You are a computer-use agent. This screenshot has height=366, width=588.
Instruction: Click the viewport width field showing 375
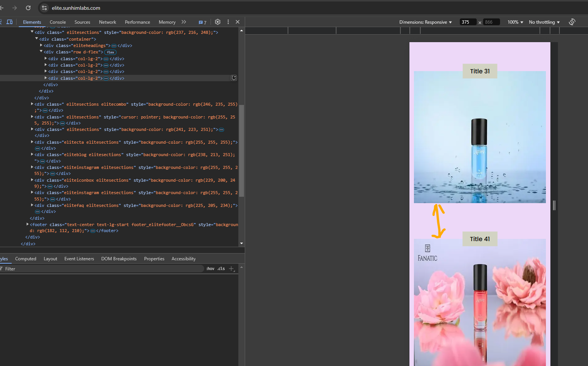click(468, 22)
